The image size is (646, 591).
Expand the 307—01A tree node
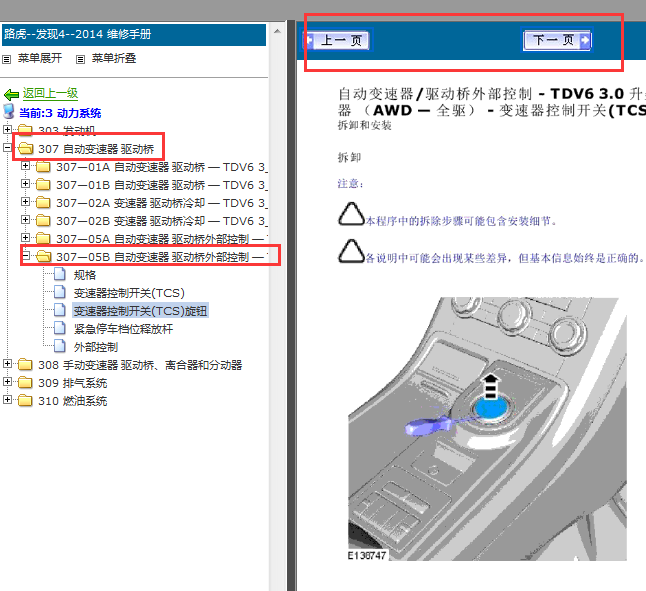pyautogui.click(x=25, y=166)
